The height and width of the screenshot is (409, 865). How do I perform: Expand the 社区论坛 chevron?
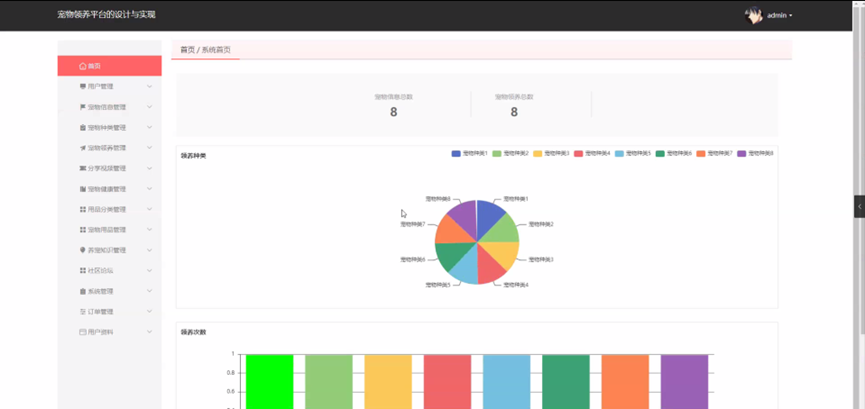[149, 270]
